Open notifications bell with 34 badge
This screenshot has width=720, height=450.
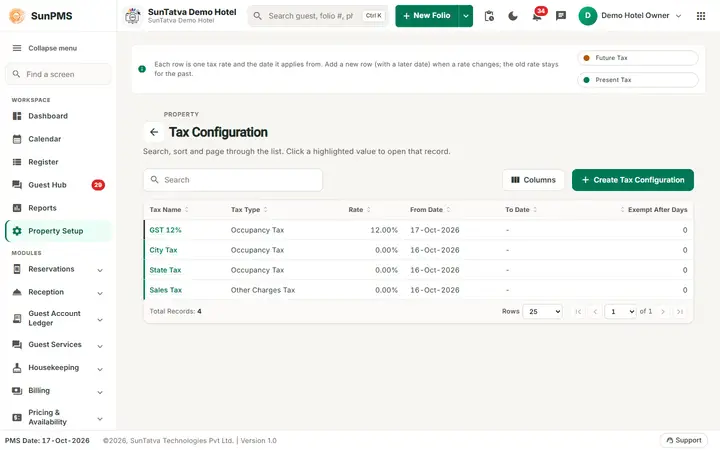537,16
